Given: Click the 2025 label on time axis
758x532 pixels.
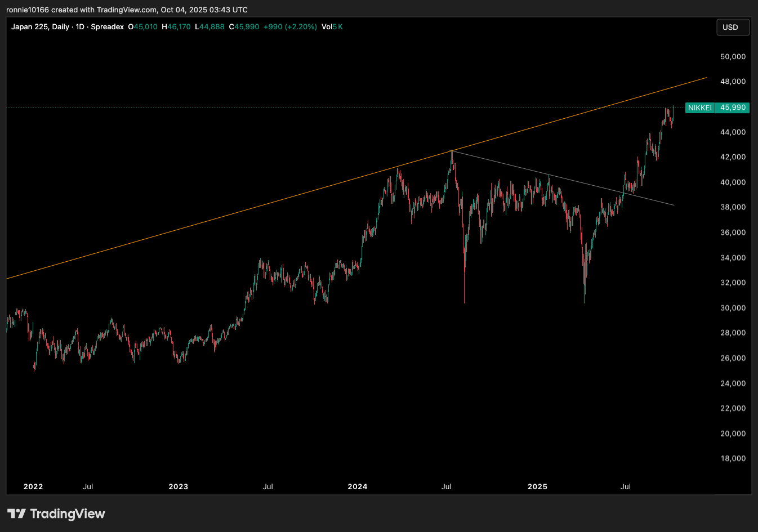Looking at the screenshot, I should coord(537,486).
